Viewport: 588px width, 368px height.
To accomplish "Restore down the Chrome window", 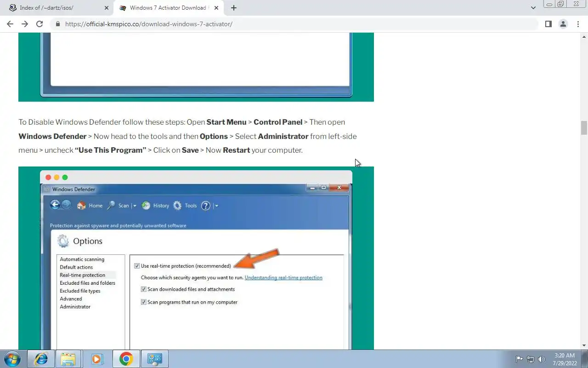I will pos(561,4).
